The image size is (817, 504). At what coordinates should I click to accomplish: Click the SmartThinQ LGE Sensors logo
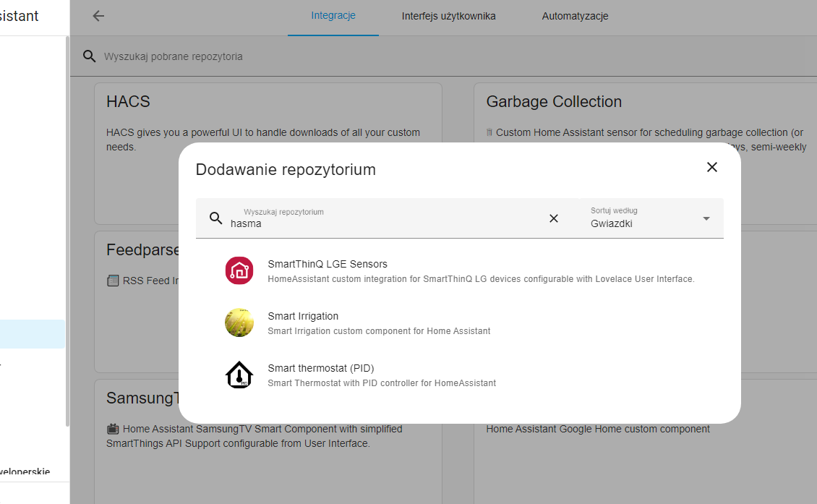coord(239,270)
